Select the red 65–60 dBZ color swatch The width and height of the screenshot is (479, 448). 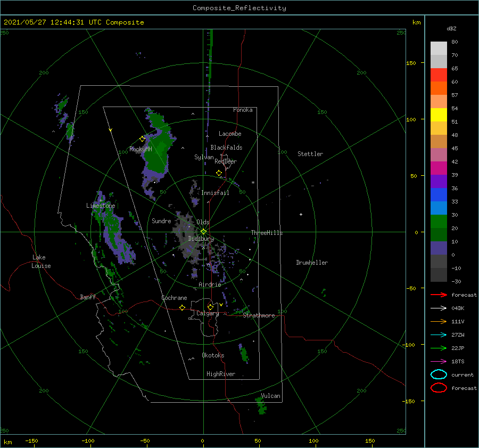(x=439, y=75)
